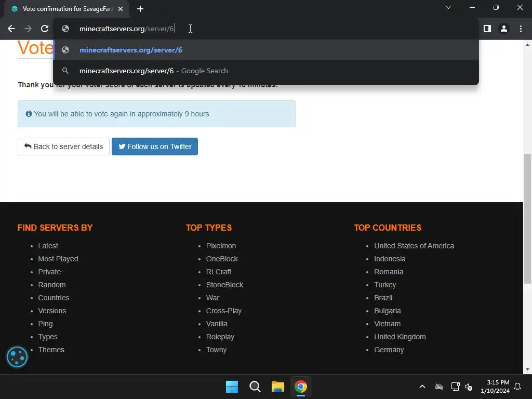Click the OneDrive cloud tray icon
The width and height of the screenshot is (532, 399).
[x=439, y=387]
